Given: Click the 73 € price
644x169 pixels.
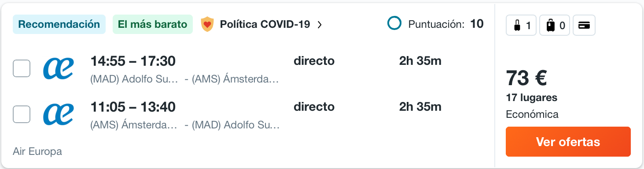Looking at the screenshot, I should point(526,79).
